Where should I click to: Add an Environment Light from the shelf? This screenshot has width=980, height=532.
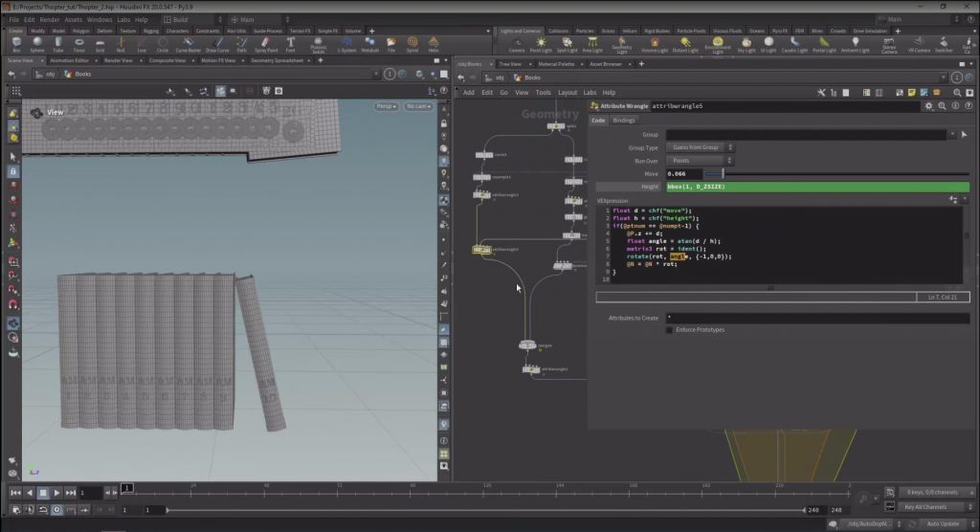(x=718, y=45)
